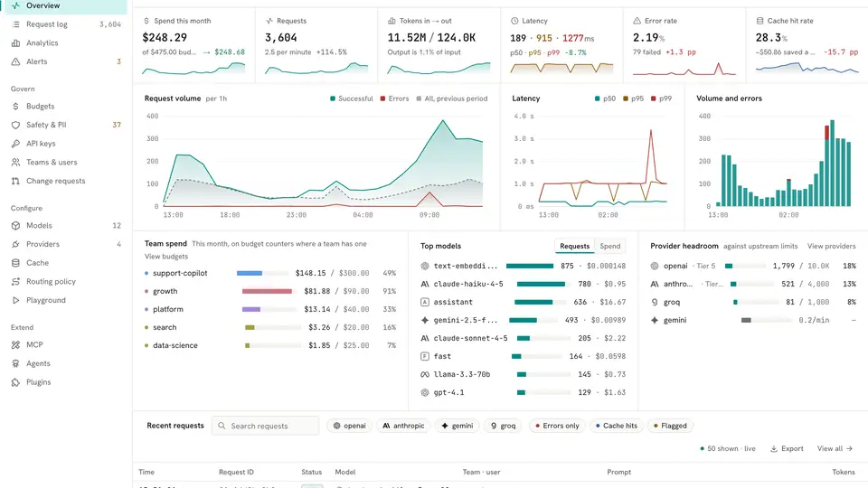Toggle the anthropic provider filter chip
The image size is (868, 488).
pos(403,426)
